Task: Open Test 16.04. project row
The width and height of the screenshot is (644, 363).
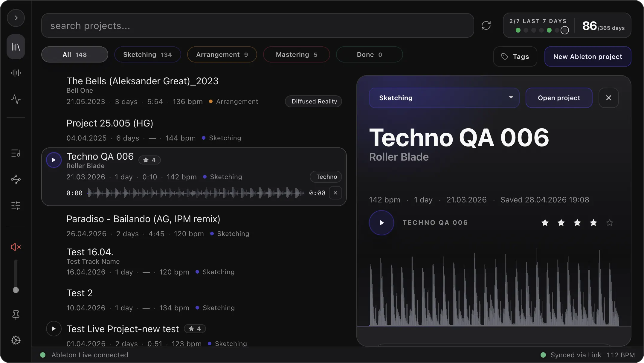Action: 194,261
